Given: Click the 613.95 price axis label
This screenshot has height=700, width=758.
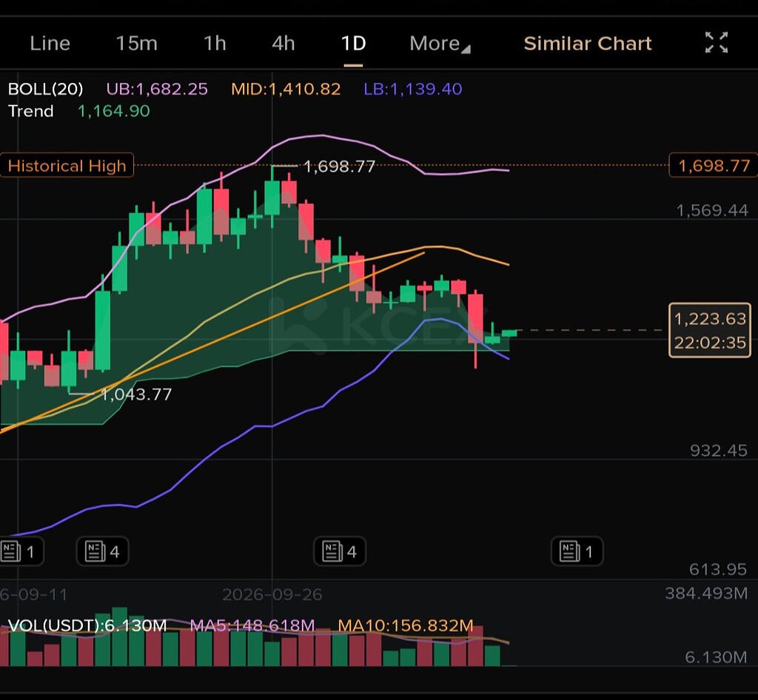Looking at the screenshot, I should [x=718, y=569].
